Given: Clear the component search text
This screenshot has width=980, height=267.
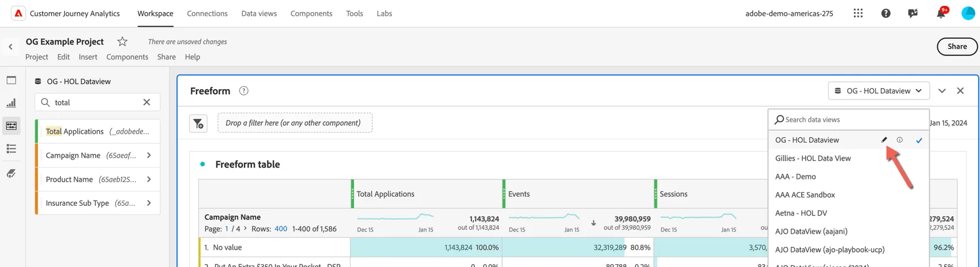Looking at the screenshot, I should point(147,102).
